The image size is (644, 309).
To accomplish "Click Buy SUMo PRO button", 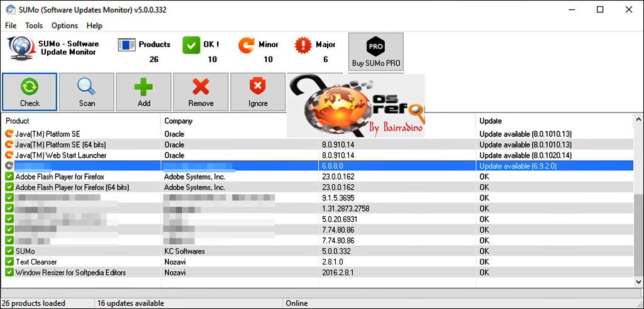I will [376, 51].
